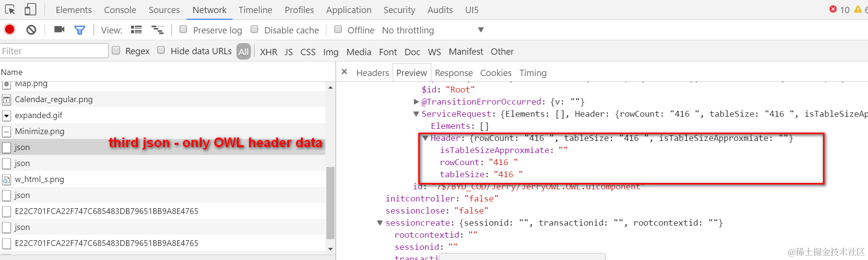Switch to the Response tab
This screenshot has width=868, height=260.
(454, 73)
